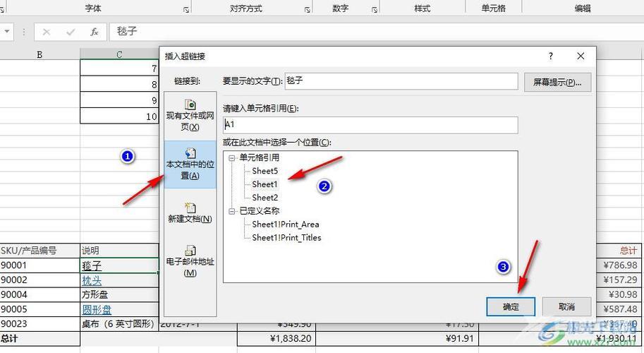The image size is (644, 353).
Task: Click the formula bar confirm checkmark icon
Action: tap(71, 32)
